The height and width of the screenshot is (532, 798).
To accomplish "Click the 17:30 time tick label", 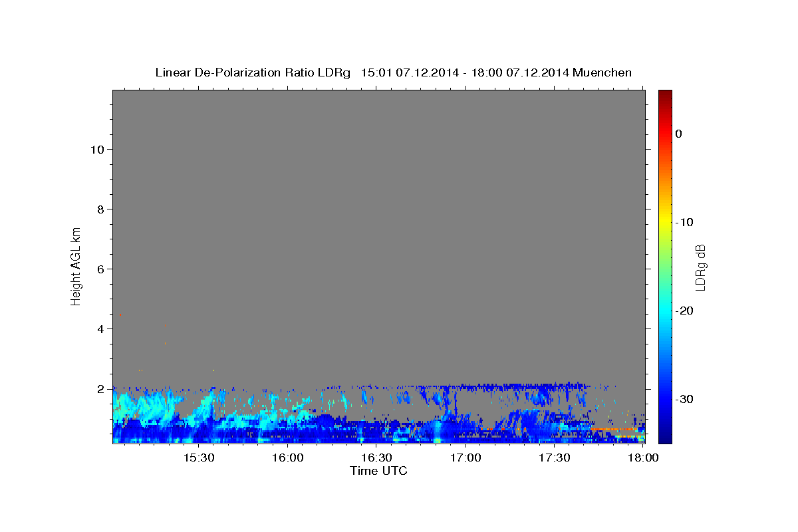I will [x=555, y=458].
